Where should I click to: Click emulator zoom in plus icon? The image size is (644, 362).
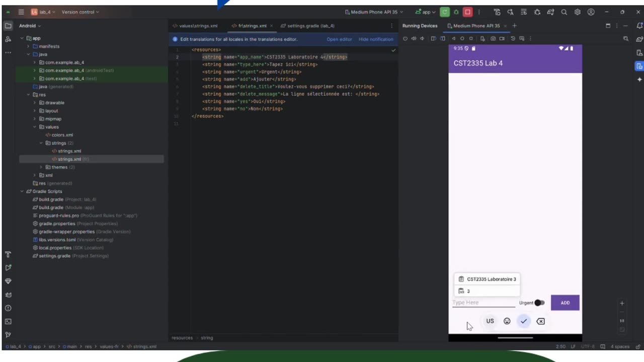[x=622, y=303]
